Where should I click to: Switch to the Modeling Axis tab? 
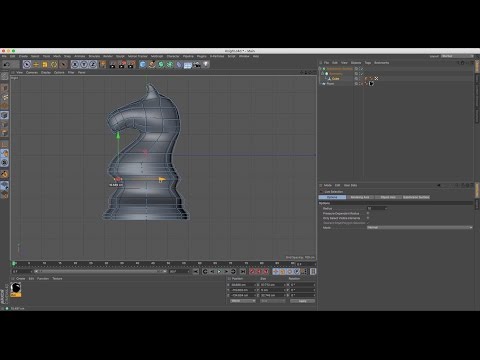(360, 197)
